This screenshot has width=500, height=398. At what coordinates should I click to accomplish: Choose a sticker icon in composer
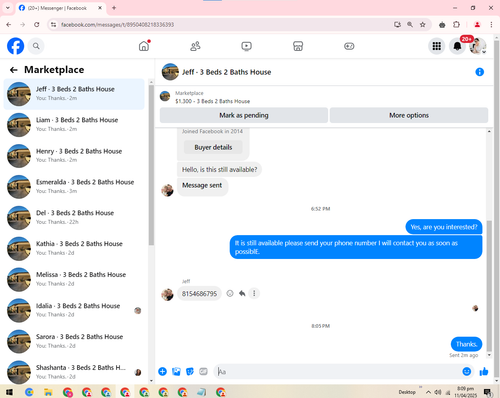point(190,371)
